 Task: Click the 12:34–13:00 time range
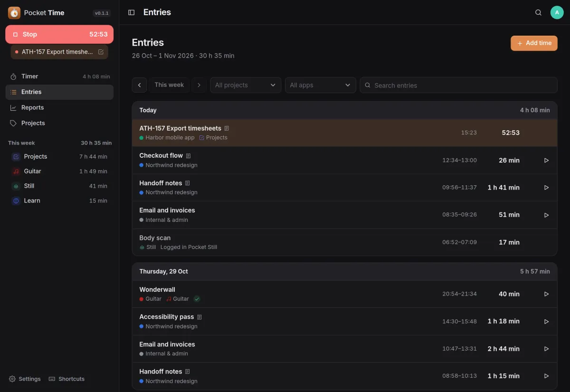click(459, 161)
